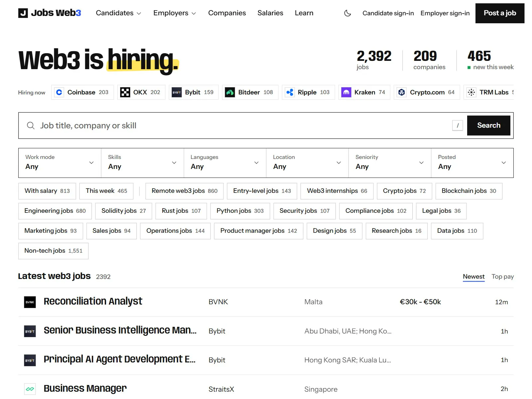Select Entry-level jobs chip

point(262,191)
